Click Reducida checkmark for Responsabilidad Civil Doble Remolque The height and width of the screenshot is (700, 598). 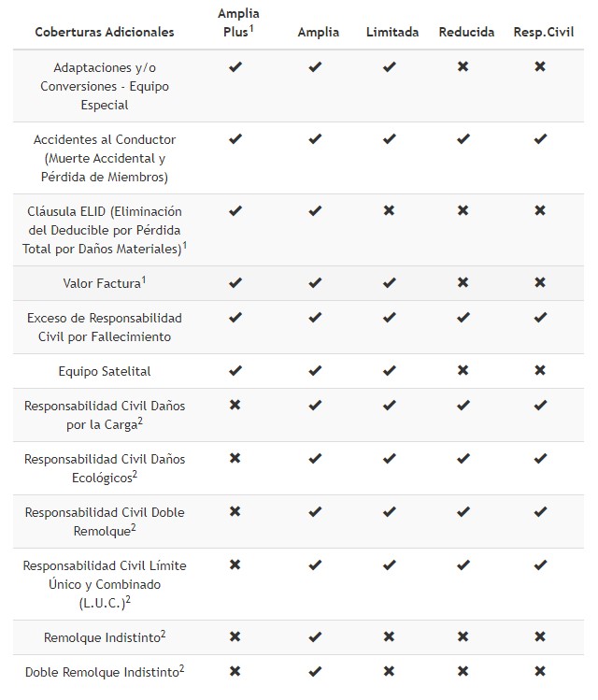[463, 512]
